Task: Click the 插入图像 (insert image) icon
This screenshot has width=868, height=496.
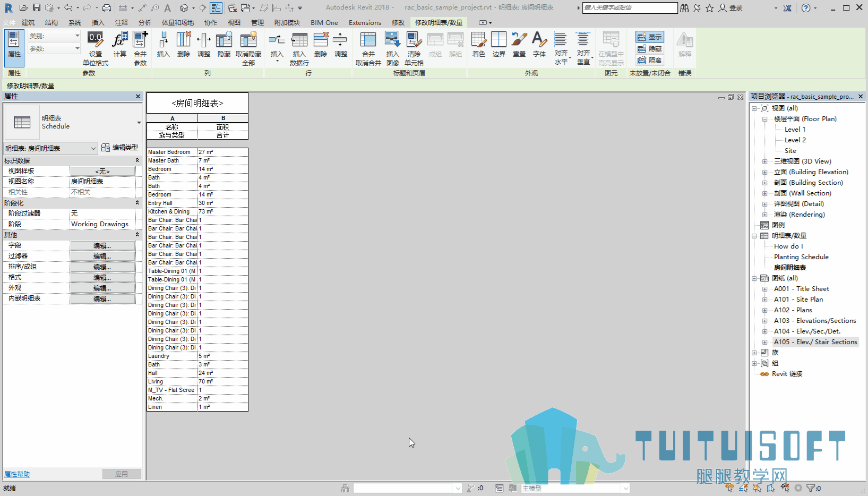Action: pyautogui.click(x=392, y=40)
